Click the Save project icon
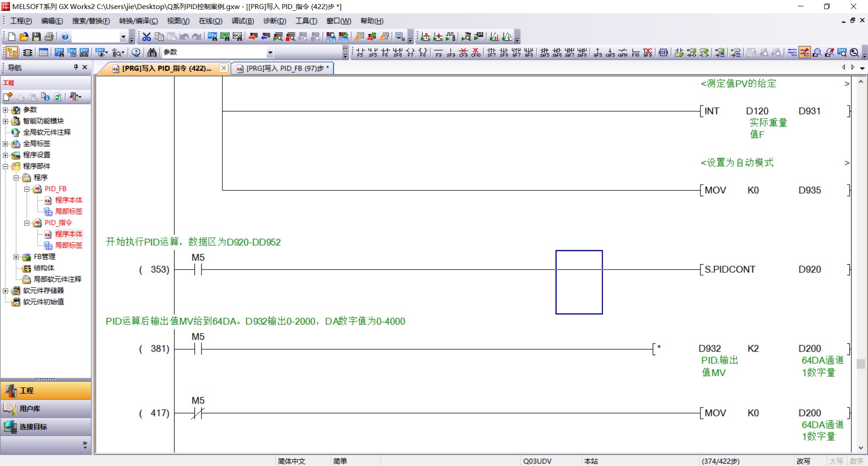868x466 pixels. [x=37, y=37]
